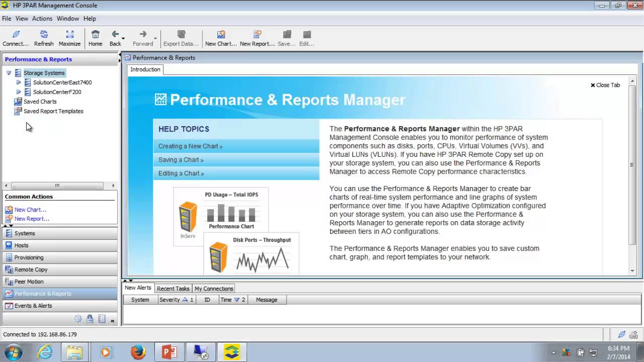Click the Refresh toolbar button

click(x=44, y=38)
